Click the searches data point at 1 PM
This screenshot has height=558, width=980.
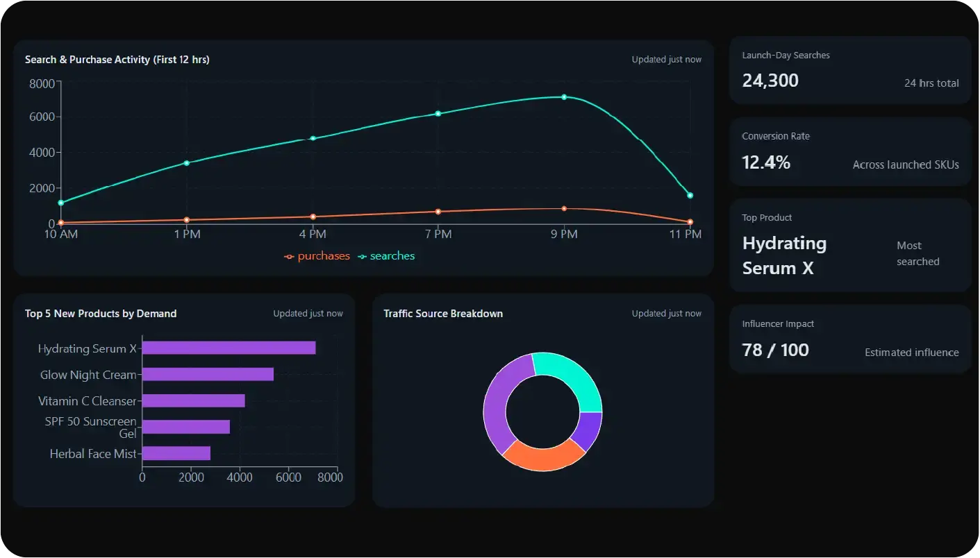[x=186, y=163]
